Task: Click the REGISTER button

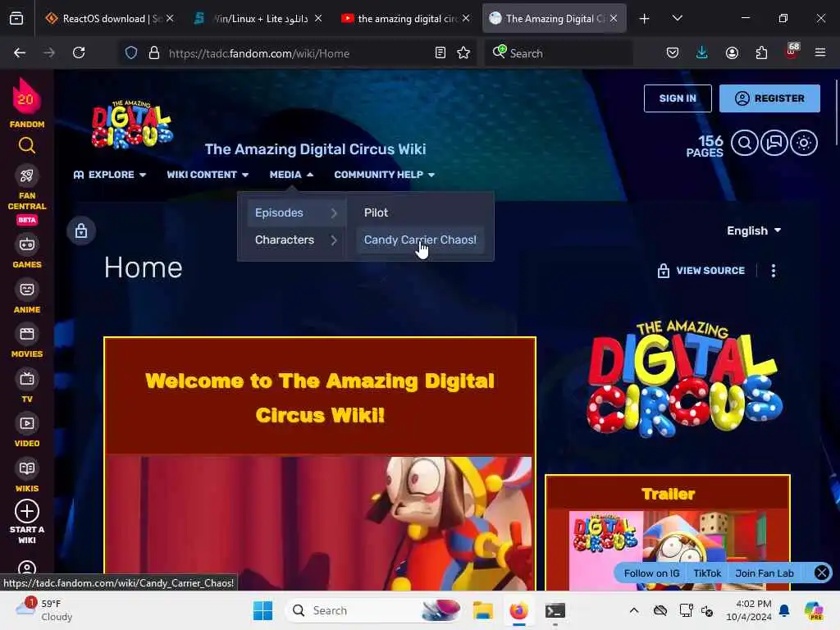Action: coord(769,98)
